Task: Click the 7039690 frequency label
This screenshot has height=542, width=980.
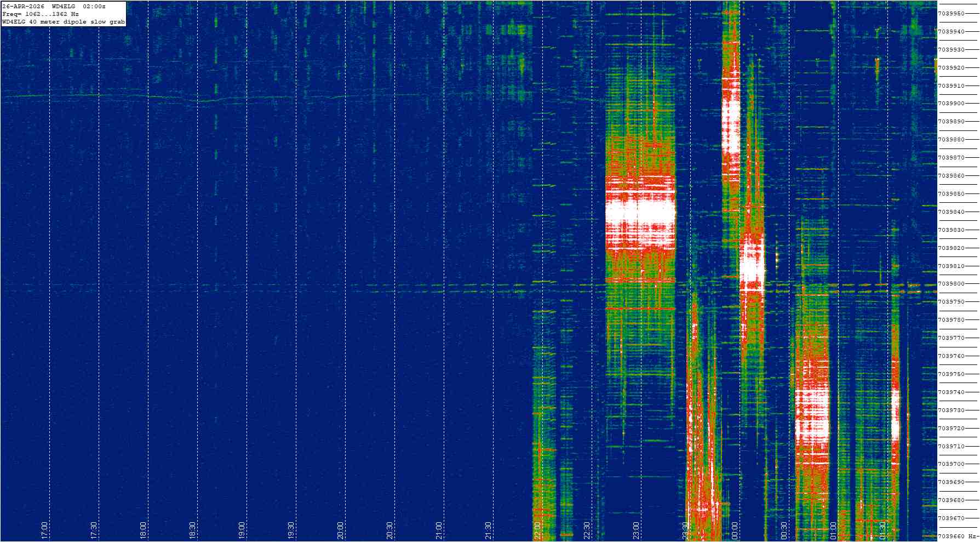Action: (952, 482)
